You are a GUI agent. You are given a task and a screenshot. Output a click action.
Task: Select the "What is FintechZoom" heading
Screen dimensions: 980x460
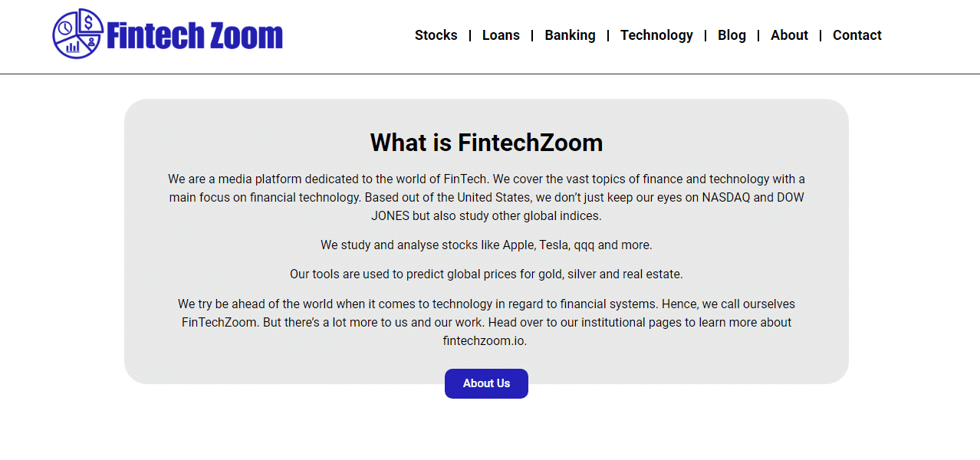click(x=486, y=143)
